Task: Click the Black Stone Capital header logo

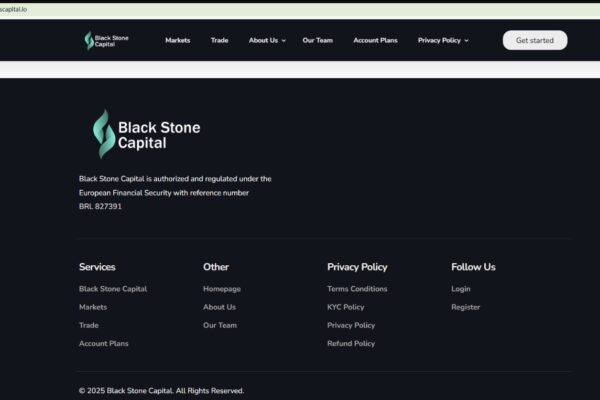Action: pos(106,41)
